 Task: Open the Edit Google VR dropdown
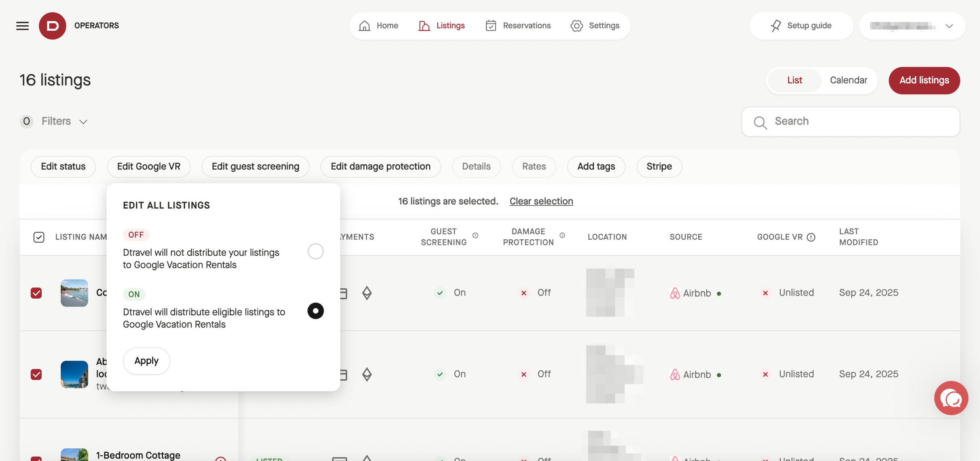(x=149, y=167)
